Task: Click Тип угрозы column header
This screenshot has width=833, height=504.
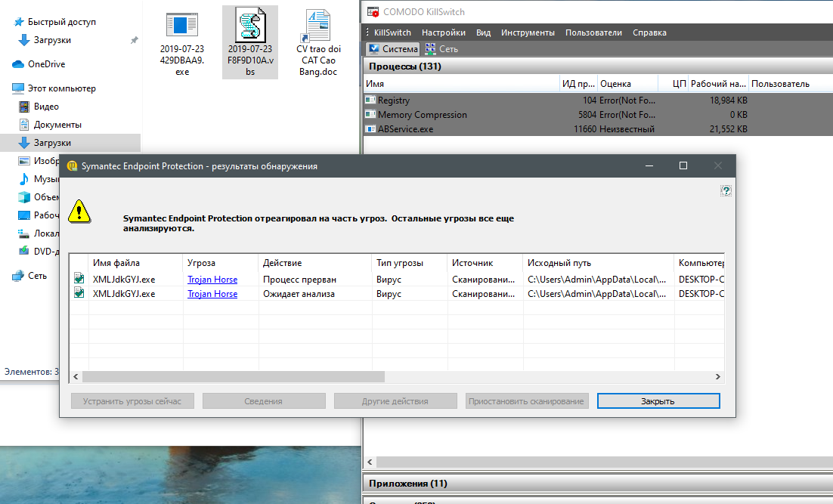Action: (410, 263)
